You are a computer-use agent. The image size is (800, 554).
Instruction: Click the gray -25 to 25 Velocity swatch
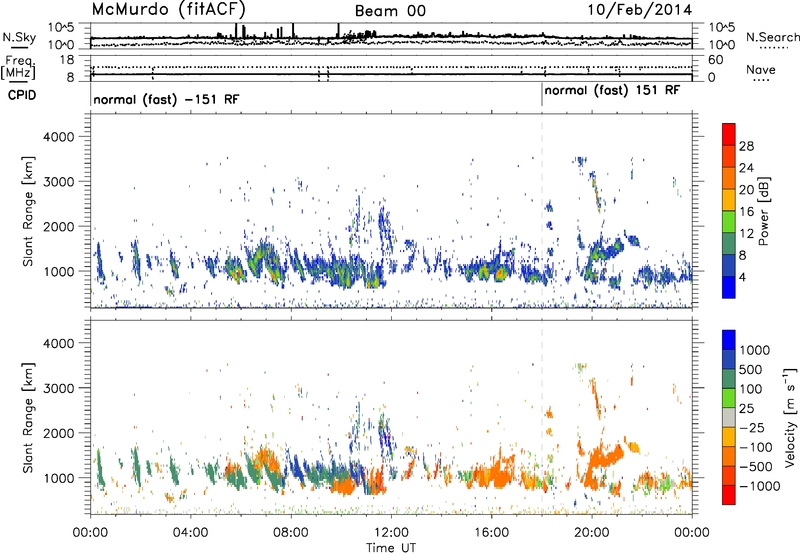tap(729, 418)
